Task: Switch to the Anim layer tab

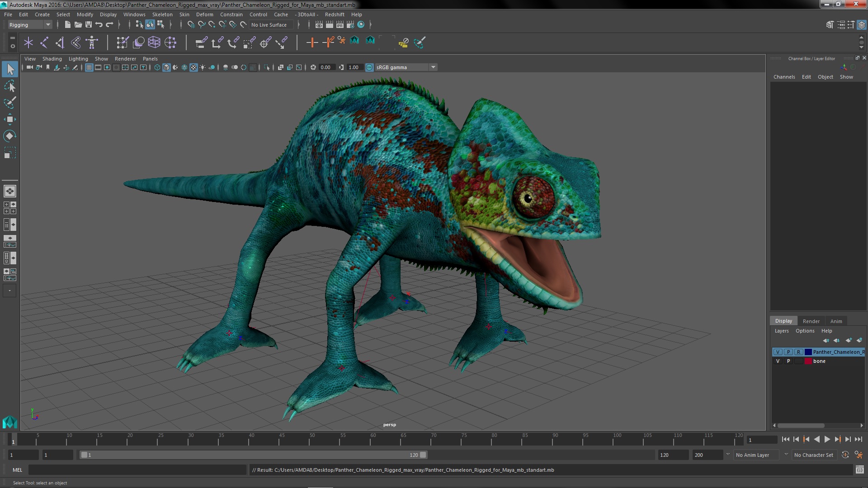Action: click(836, 321)
